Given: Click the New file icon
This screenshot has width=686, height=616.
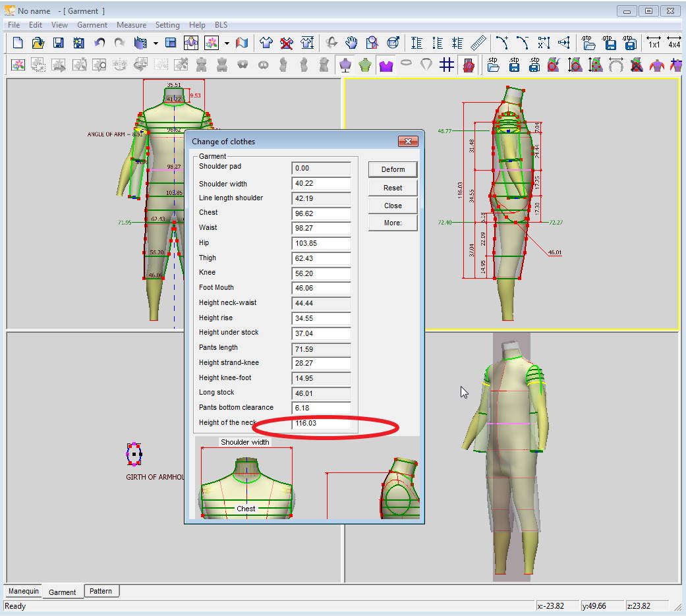Looking at the screenshot, I should coord(18,43).
